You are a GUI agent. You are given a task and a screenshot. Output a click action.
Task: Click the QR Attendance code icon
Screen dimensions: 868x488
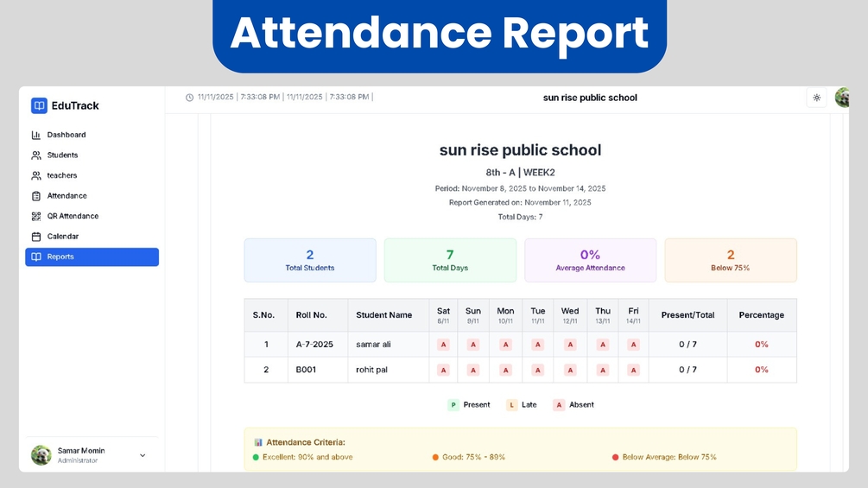36,216
